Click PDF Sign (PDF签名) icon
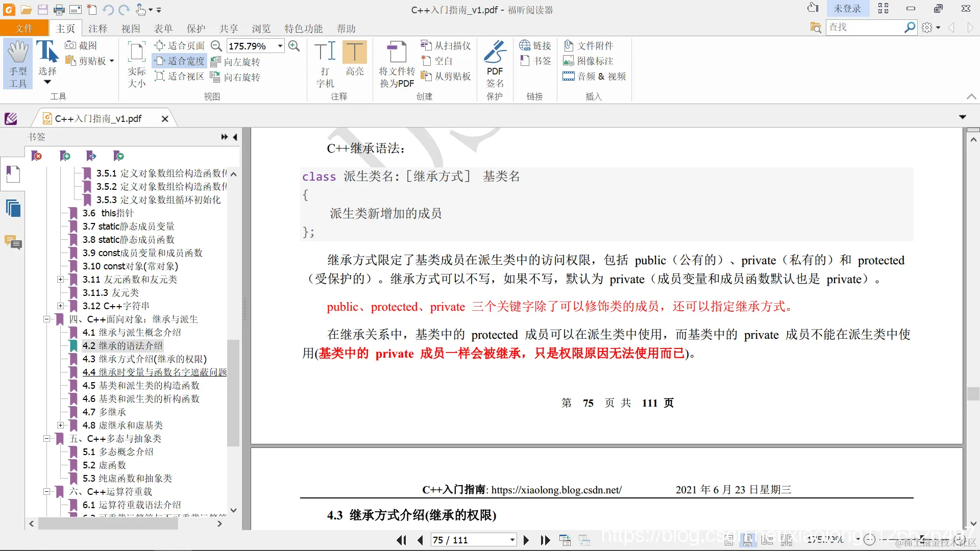 click(495, 64)
